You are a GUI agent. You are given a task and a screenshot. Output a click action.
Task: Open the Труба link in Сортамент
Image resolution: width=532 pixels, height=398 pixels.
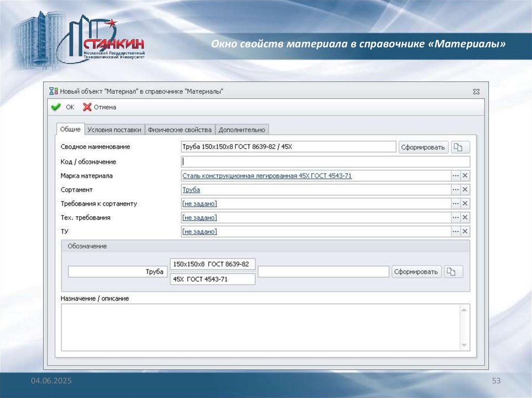pos(191,189)
